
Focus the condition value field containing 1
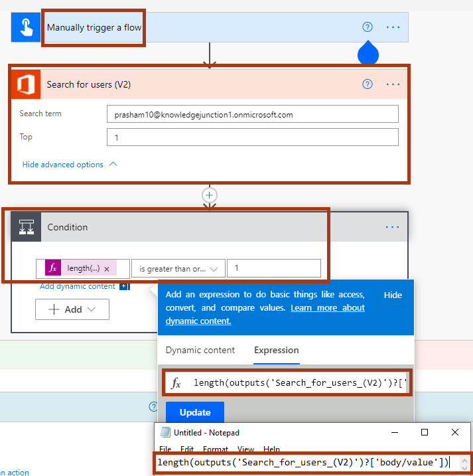(274, 268)
